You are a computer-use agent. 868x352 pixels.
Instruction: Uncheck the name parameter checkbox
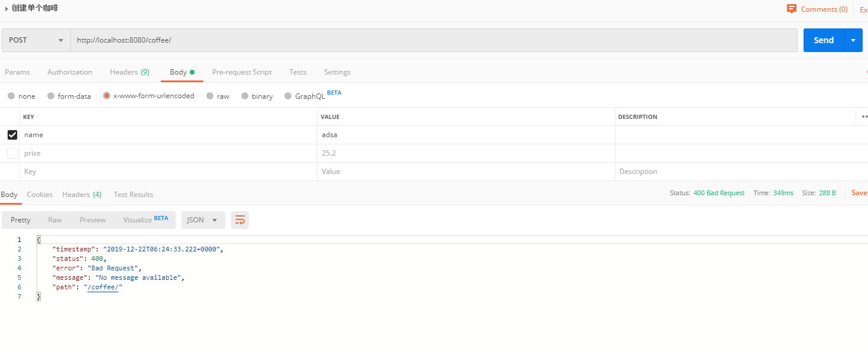tap(12, 135)
